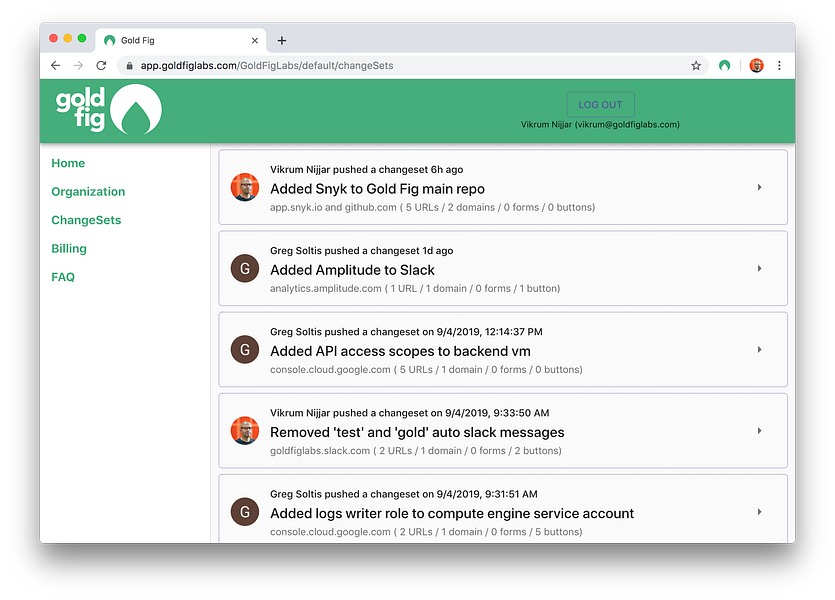Click the Gold Fig logo in header
Screen dimensions: 835x600
[x=109, y=110]
